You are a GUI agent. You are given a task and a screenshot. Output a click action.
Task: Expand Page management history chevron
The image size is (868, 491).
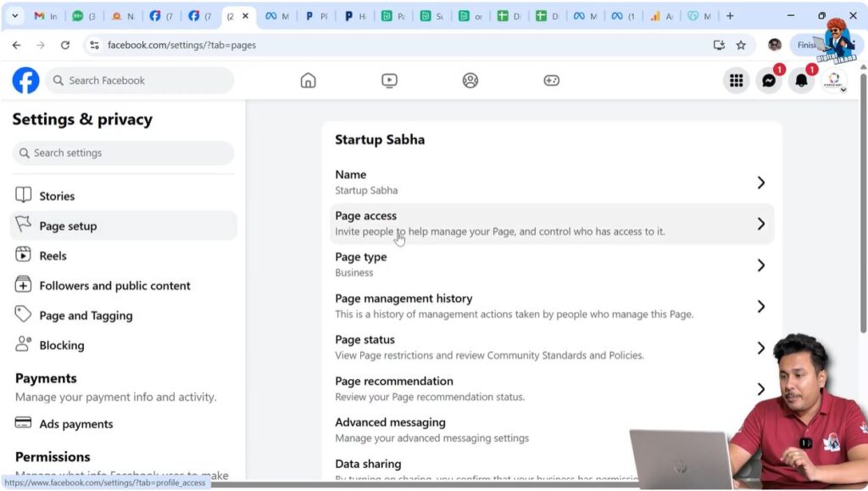pos(761,307)
